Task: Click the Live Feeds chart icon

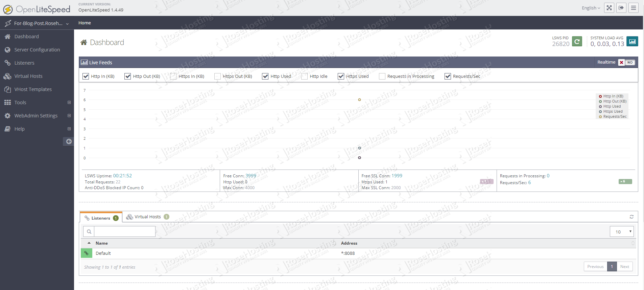Action: tap(84, 63)
